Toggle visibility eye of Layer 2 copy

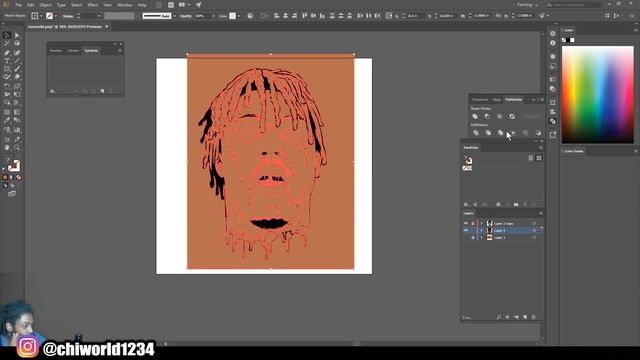tap(466, 224)
